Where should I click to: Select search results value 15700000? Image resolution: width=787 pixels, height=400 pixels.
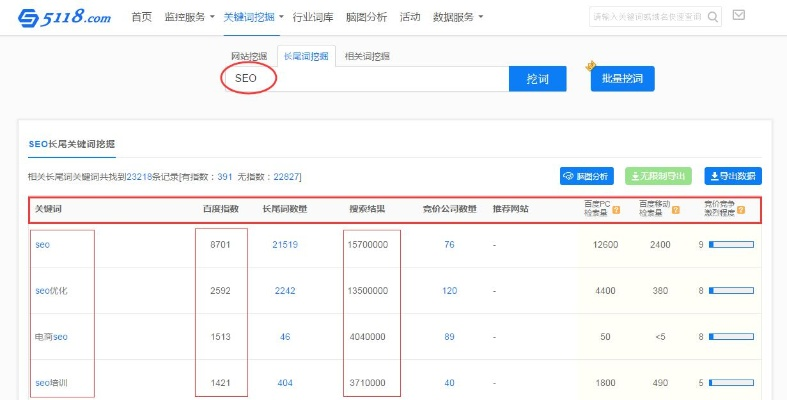(x=368, y=244)
